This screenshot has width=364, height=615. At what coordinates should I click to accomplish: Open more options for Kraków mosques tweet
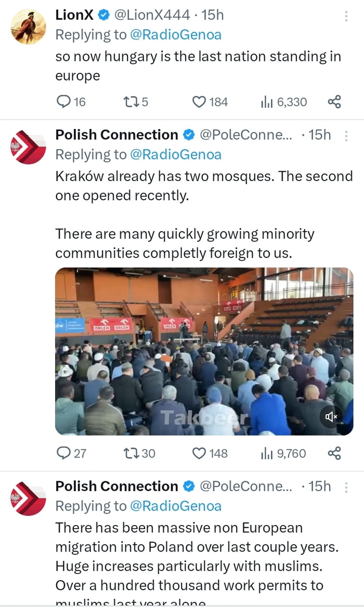pos(346,136)
